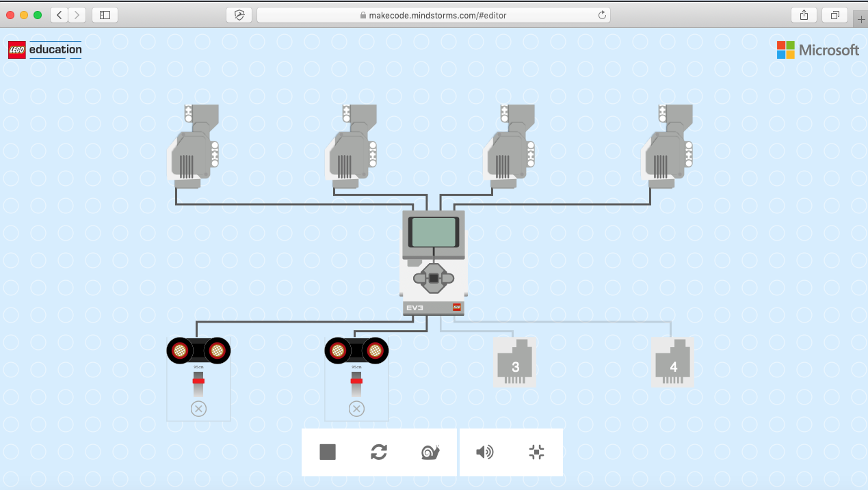
Task: Click the EV3 brick right arrow button
Action: pos(448,278)
